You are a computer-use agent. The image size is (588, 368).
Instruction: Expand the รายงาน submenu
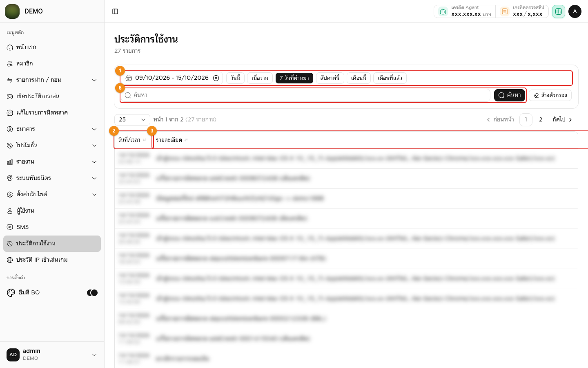point(52,162)
